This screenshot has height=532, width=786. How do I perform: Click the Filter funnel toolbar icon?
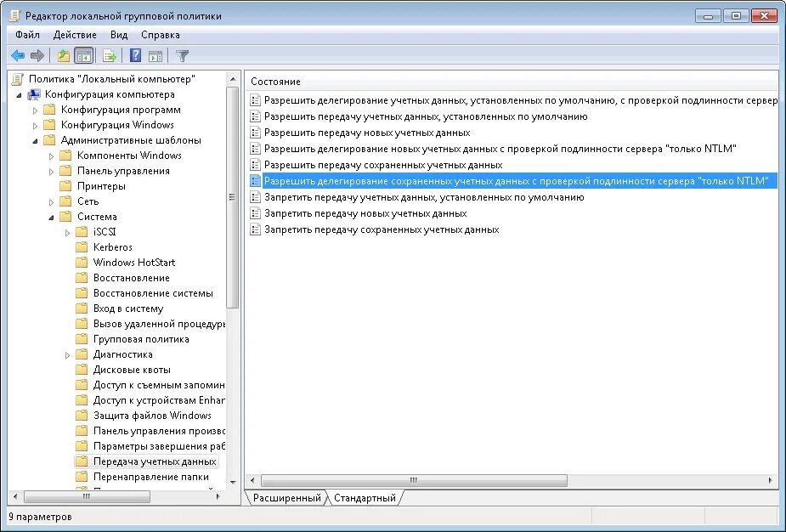[182, 55]
